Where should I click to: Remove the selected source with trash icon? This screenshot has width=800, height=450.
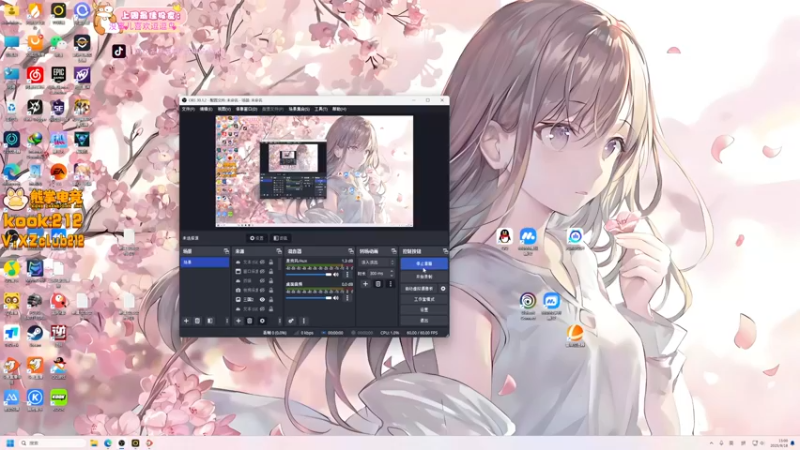[249, 321]
